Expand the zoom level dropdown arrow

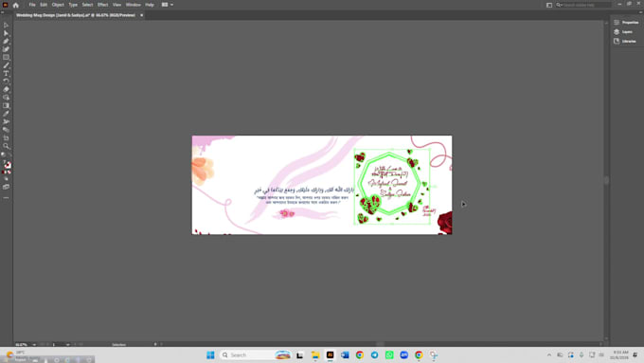coord(34,344)
